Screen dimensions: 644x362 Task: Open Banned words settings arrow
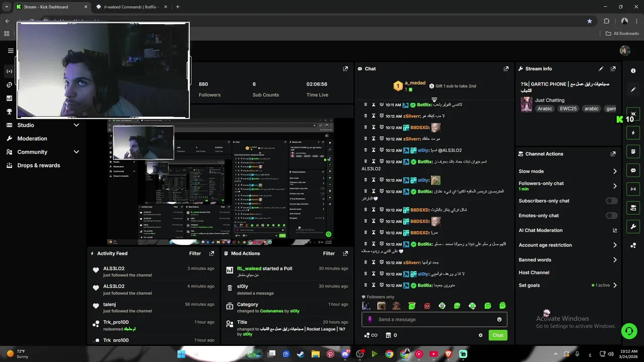tap(615, 260)
